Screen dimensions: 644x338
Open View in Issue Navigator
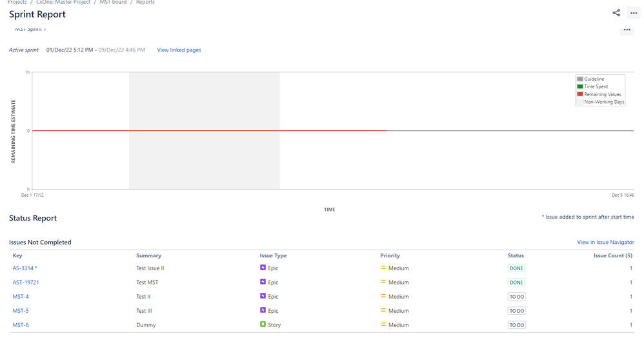coord(605,243)
